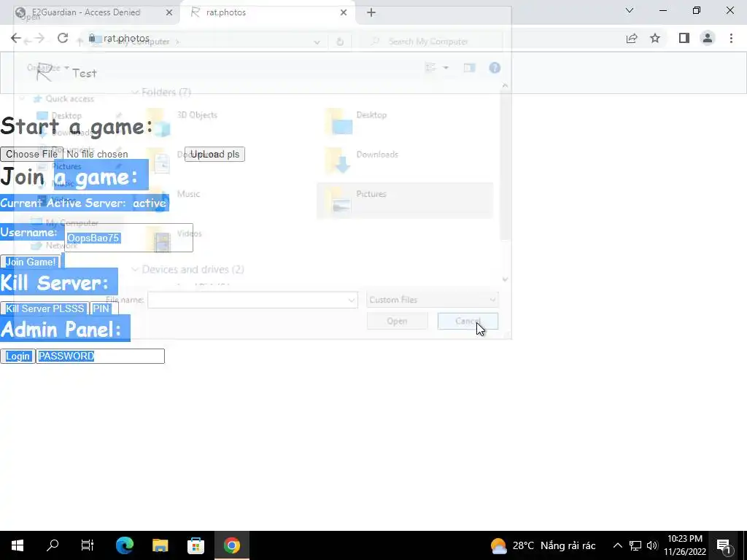Screen dimensions: 747x560
Task: Select the Videos folder in the dialog
Action: pos(226,240)
